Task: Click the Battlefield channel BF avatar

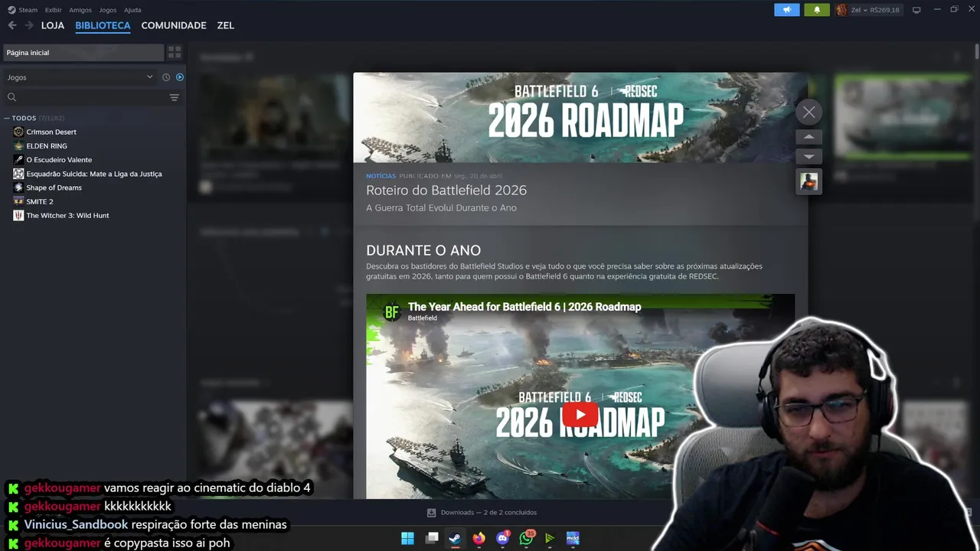Action: pyautogui.click(x=391, y=311)
